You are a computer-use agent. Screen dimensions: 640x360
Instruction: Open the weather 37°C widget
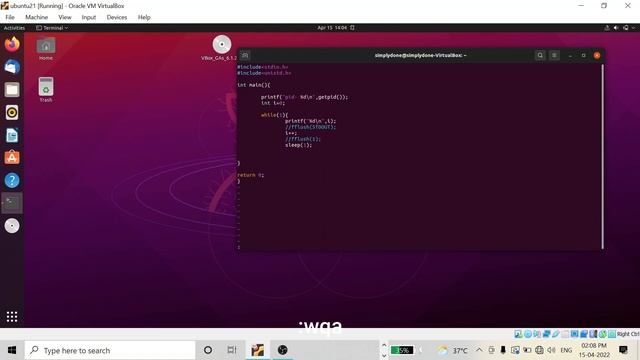(453, 350)
